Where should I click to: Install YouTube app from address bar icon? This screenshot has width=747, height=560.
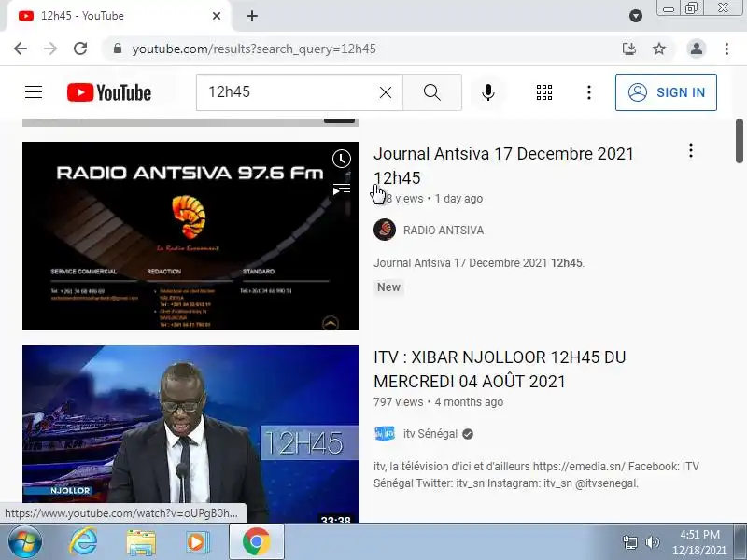pos(629,49)
